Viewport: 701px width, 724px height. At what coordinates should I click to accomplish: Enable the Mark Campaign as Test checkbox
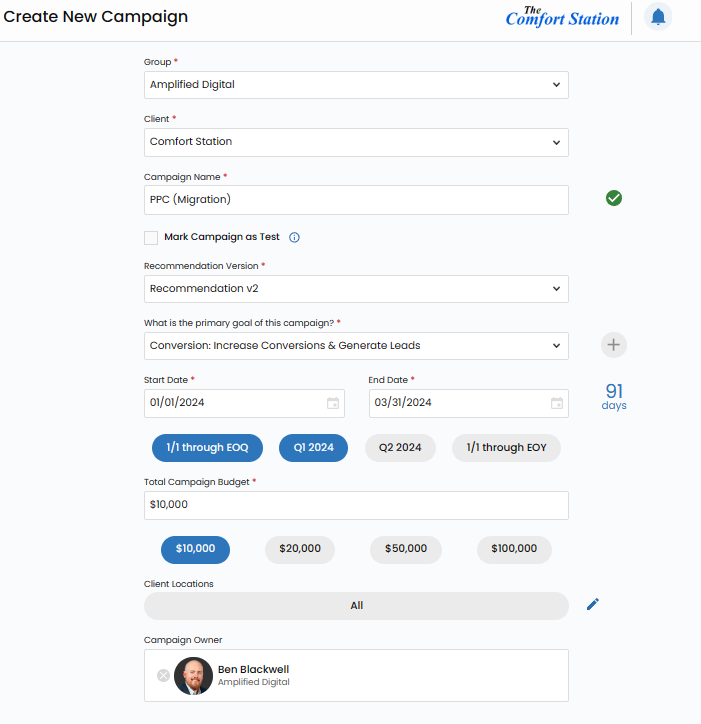coord(151,238)
